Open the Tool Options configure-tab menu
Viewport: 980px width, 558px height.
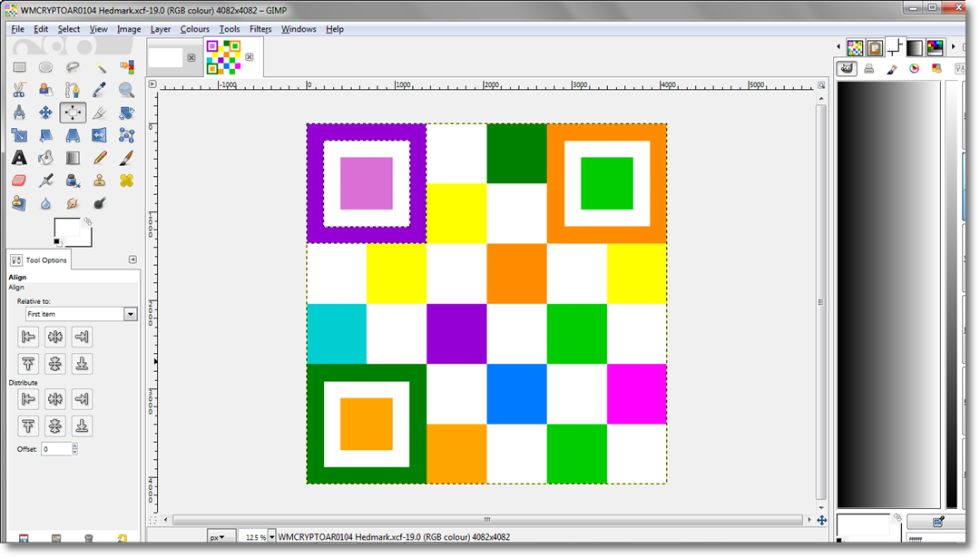tap(132, 259)
